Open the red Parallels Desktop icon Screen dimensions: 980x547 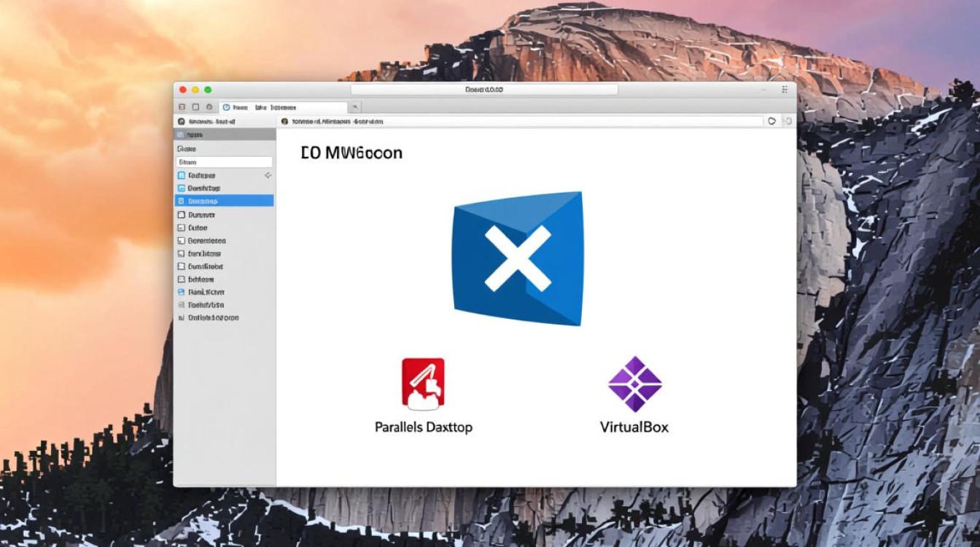[x=423, y=383]
